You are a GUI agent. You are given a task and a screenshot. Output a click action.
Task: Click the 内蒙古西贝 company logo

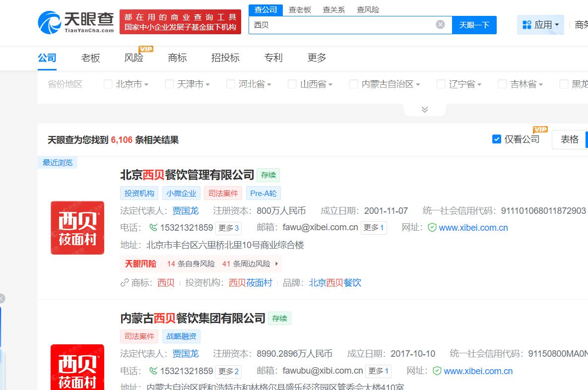click(x=77, y=367)
